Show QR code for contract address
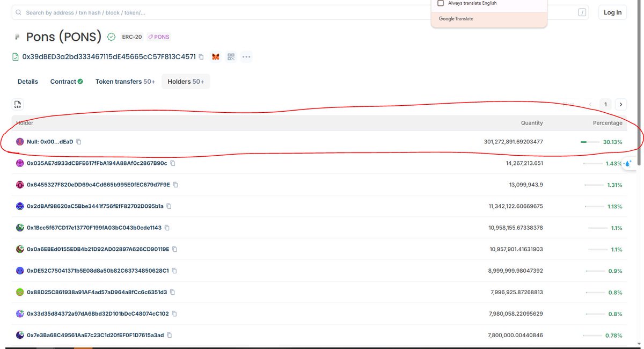Screen dimensions: 644x349 [x=231, y=56]
